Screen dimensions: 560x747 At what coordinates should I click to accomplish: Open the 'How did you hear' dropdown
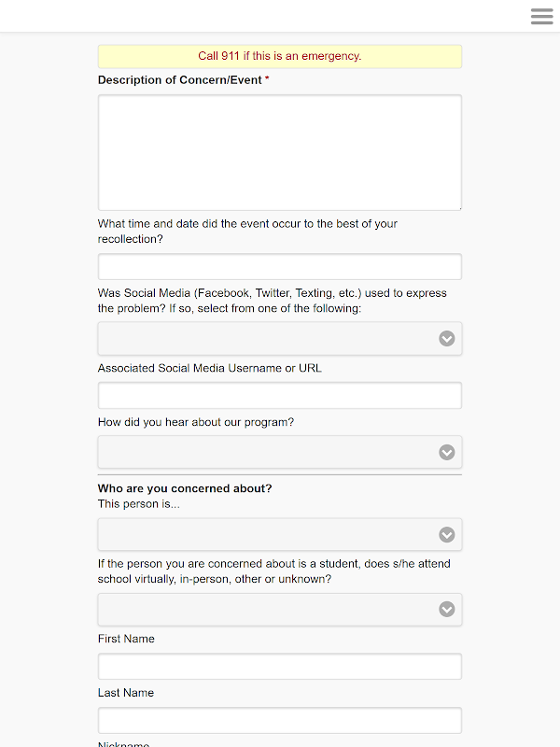coord(279,453)
